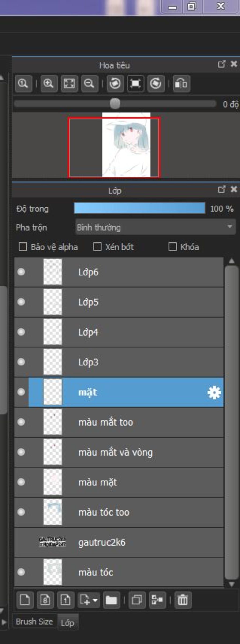Check the Xén bớt clipping option
This screenshot has width=240, height=644.
pos(97,247)
